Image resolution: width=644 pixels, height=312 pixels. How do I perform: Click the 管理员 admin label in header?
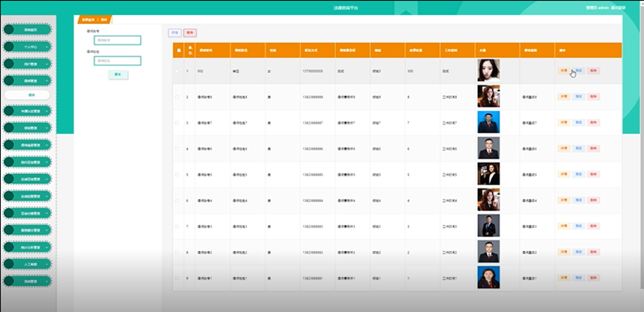(x=597, y=7)
